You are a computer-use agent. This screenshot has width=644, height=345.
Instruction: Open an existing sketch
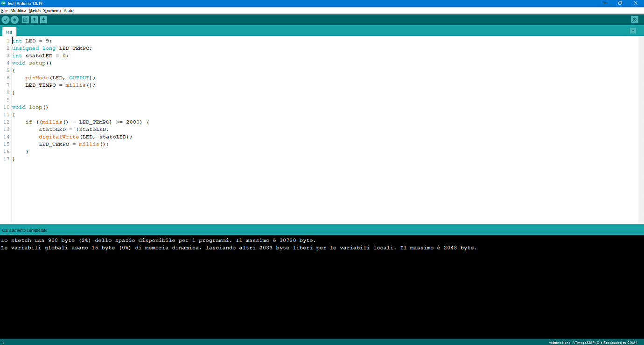34,20
